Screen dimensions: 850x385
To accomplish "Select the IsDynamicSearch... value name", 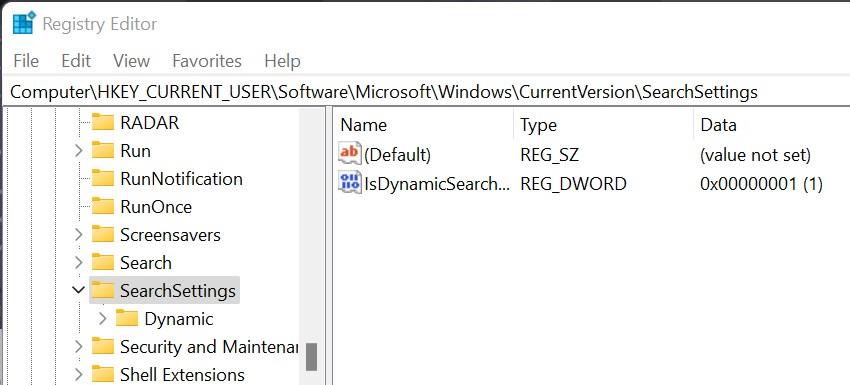I will click(437, 184).
